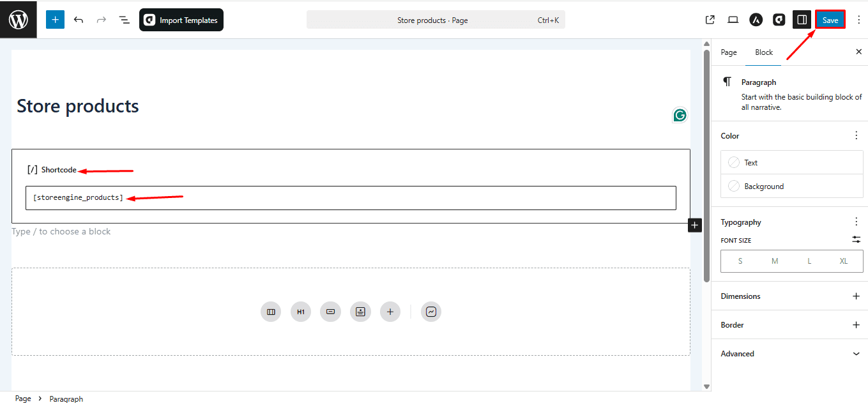Select the XL font size option
The width and height of the screenshot is (868, 403).
point(843,261)
